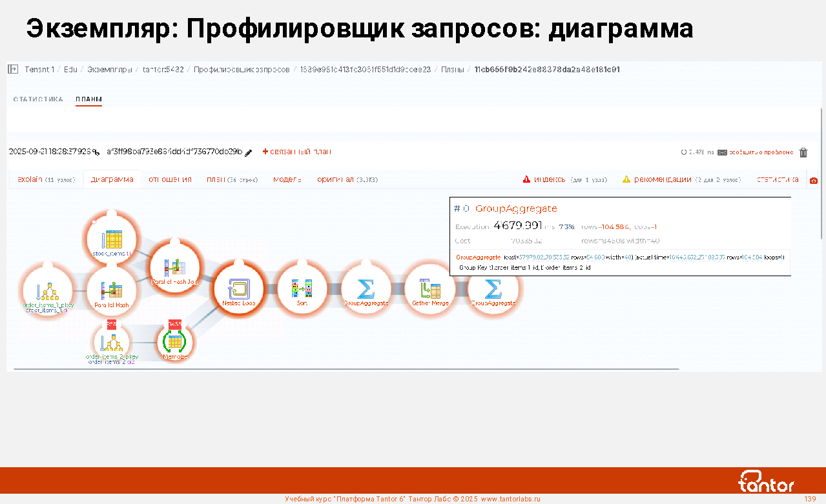The width and height of the screenshot is (826, 504).
Task: Click the pencil edit icon beside plan hash
Action: click(x=249, y=152)
